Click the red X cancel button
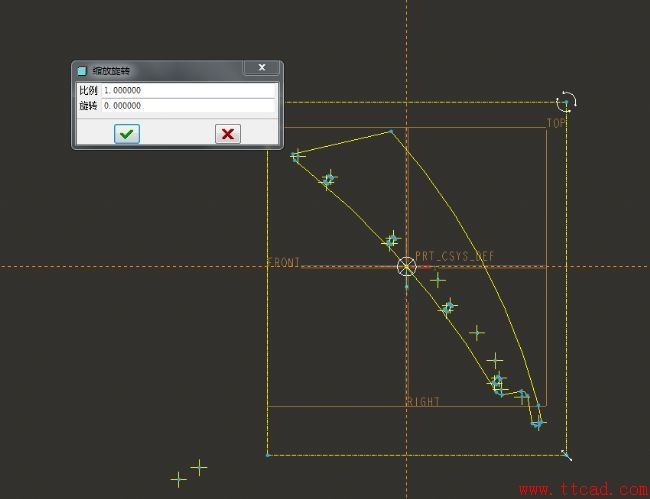This screenshot has height=499, width=650. [228, 134]
